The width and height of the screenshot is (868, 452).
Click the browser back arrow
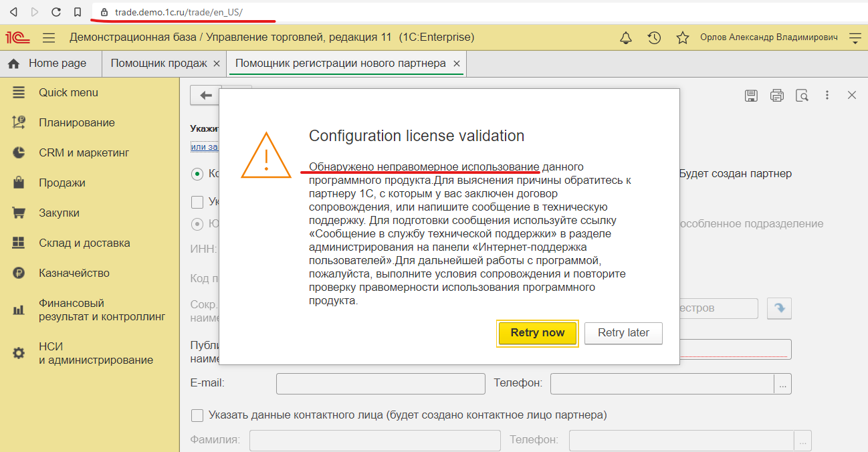13,12
